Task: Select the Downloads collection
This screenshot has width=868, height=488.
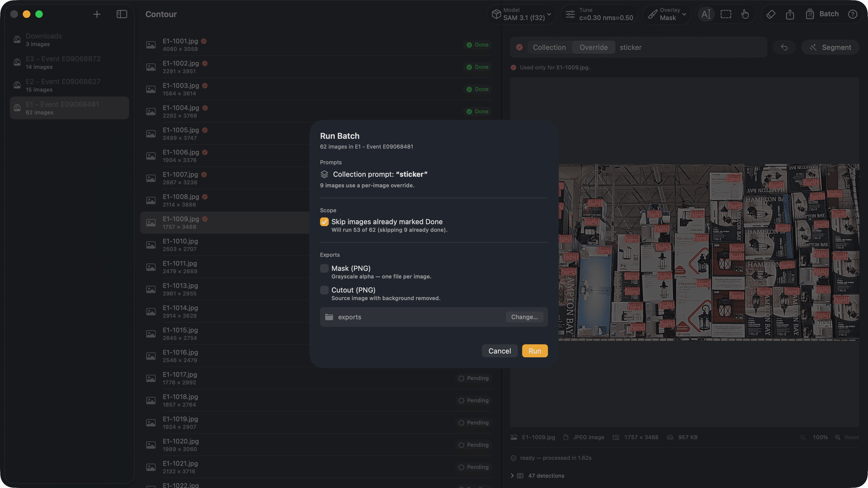Action: pyautogui.click(x=69, y=40)
